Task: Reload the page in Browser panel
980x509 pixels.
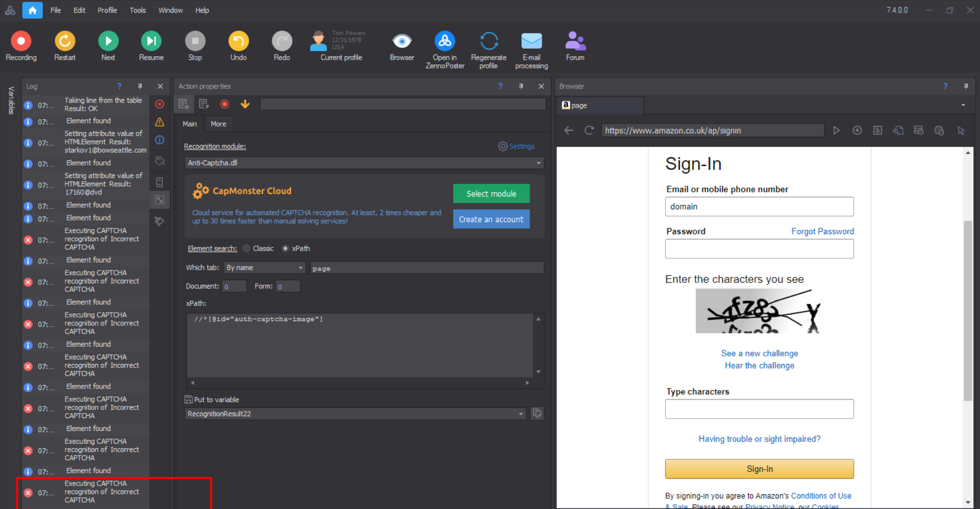Action: [x=589, y=131]
